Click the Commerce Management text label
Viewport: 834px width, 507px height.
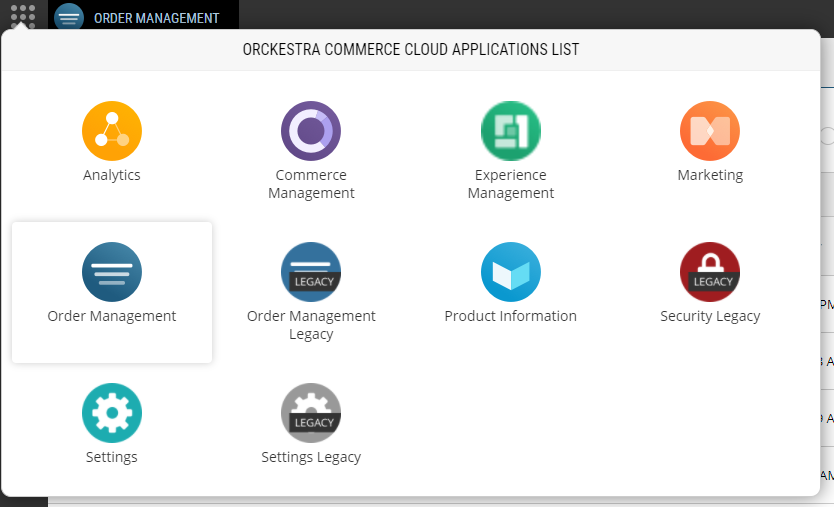coord(311,184)
